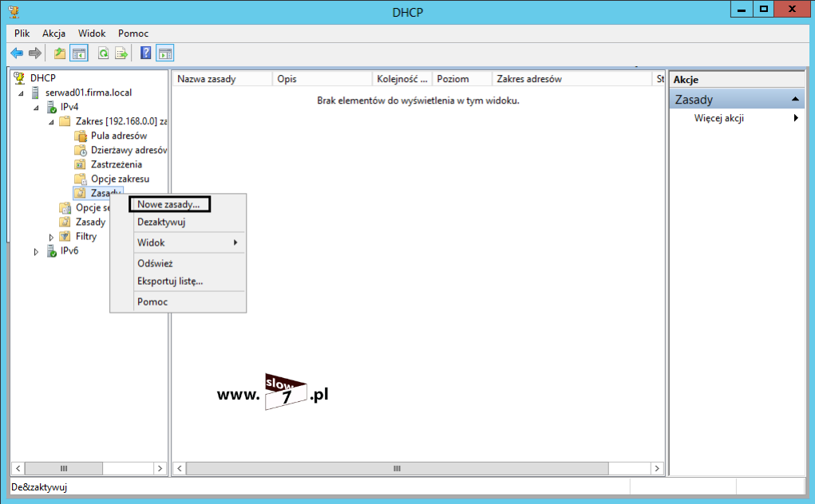This screenshot has height=504, width=815.
Task: Expand the IPv6 tree node
Action: click(36, 251)
